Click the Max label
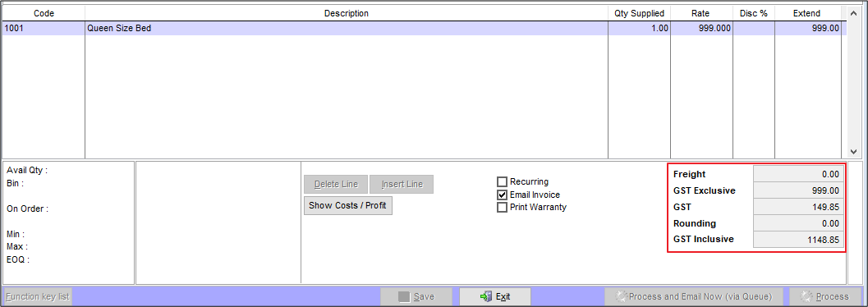Viewport: 868px width, 307px height. tap(17, 247)
